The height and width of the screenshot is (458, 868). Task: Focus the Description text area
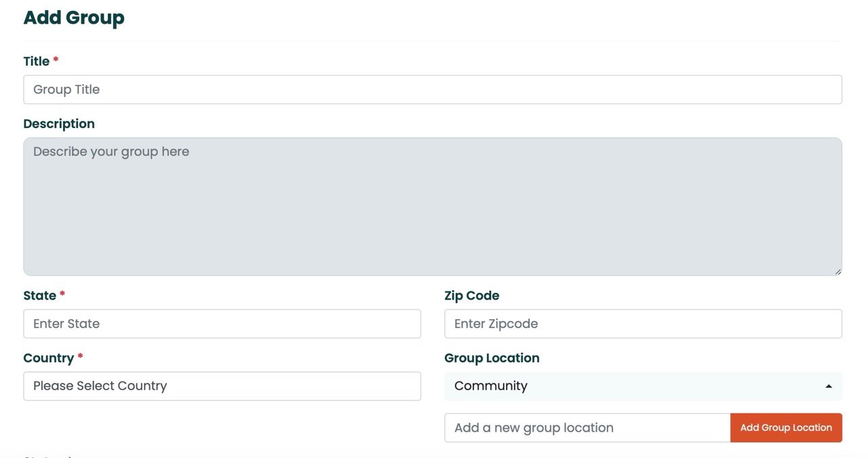(432, 207)
